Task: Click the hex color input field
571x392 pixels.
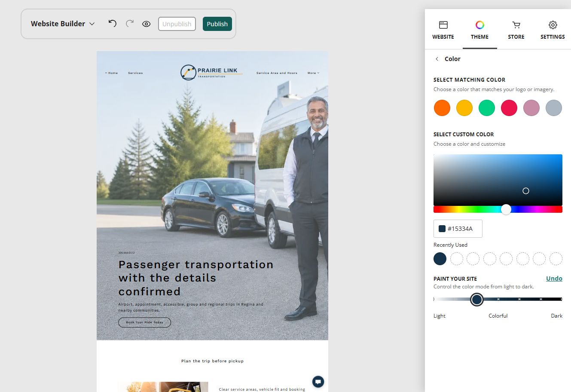Action: coord(458,229)
